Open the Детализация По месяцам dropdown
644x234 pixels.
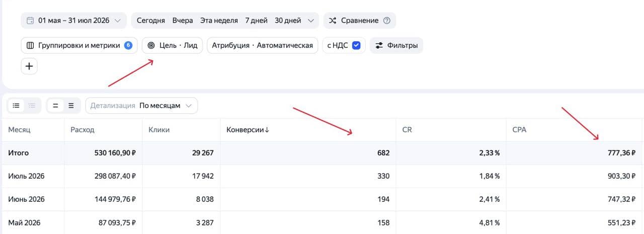142,105
